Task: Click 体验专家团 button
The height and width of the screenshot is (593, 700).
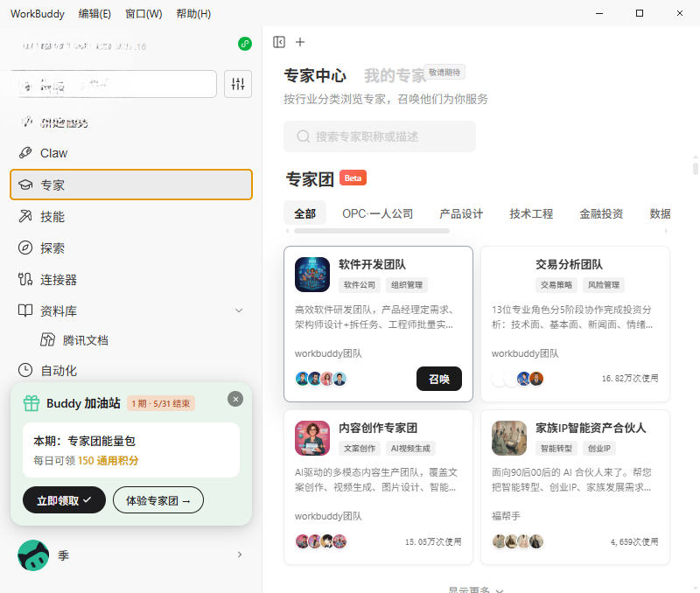Action: pyautogui.click(x=158, y=500)
